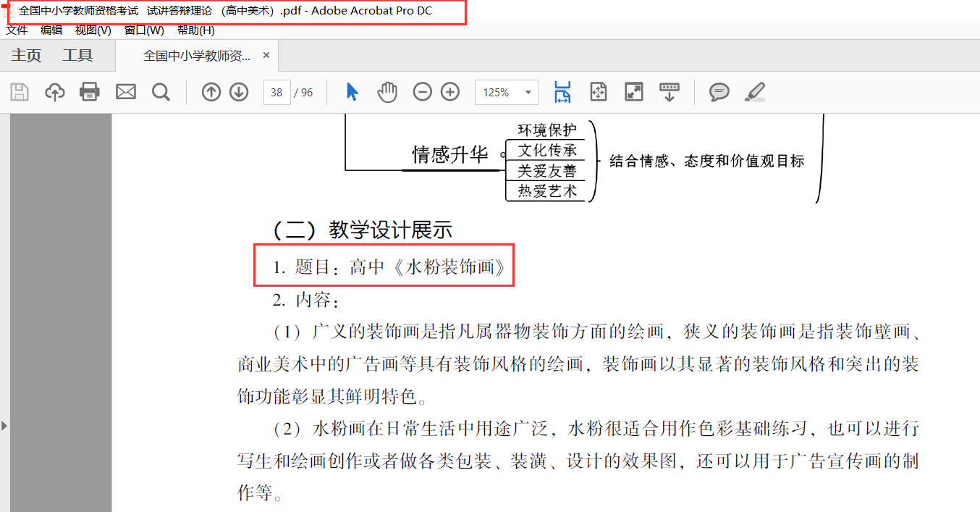980x512 pixels.
Task: Click the cloud upload icon
Action: coord(55,92)
